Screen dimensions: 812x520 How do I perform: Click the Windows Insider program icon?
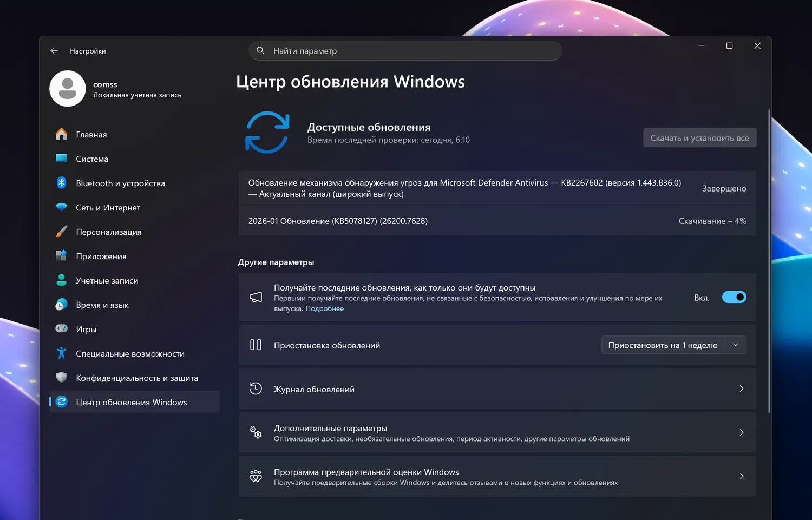click(x=256, y=476)
